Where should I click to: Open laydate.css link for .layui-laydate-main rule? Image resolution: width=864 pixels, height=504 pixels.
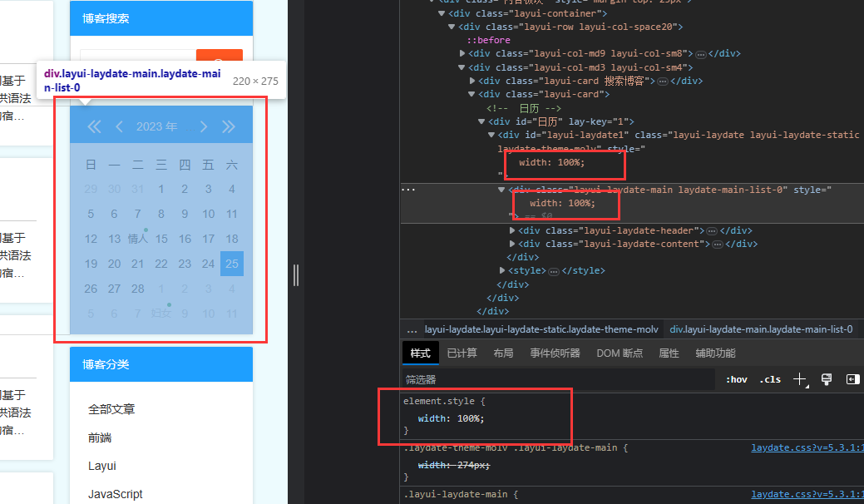(807, 494)
